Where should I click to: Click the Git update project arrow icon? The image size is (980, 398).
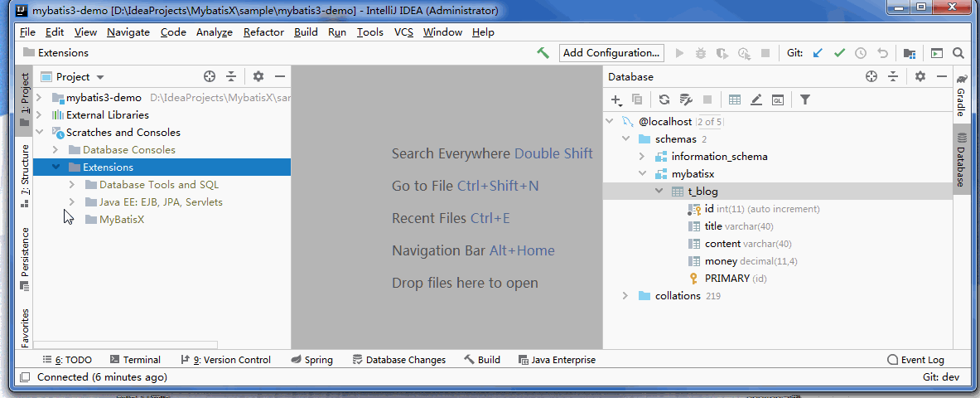(818, 53)
